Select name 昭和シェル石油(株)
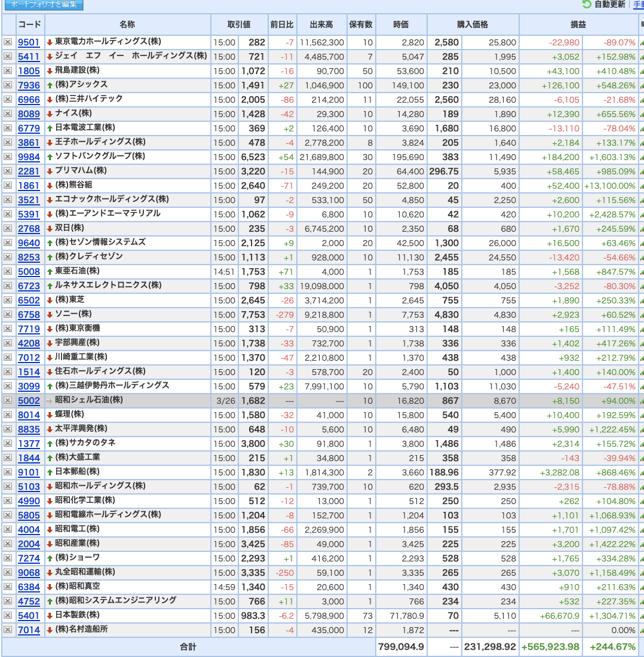This screenshot has height=657, width=644. [x=89, y=400]
